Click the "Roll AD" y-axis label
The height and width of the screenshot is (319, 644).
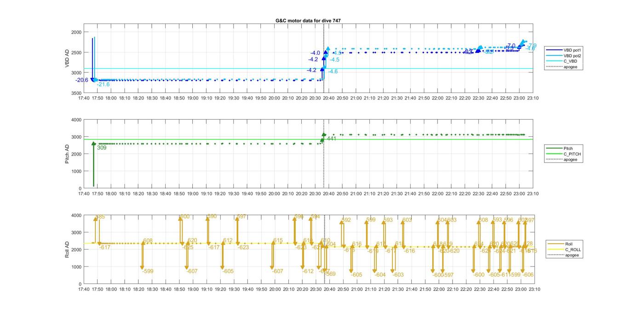click(x=67, y=249)
